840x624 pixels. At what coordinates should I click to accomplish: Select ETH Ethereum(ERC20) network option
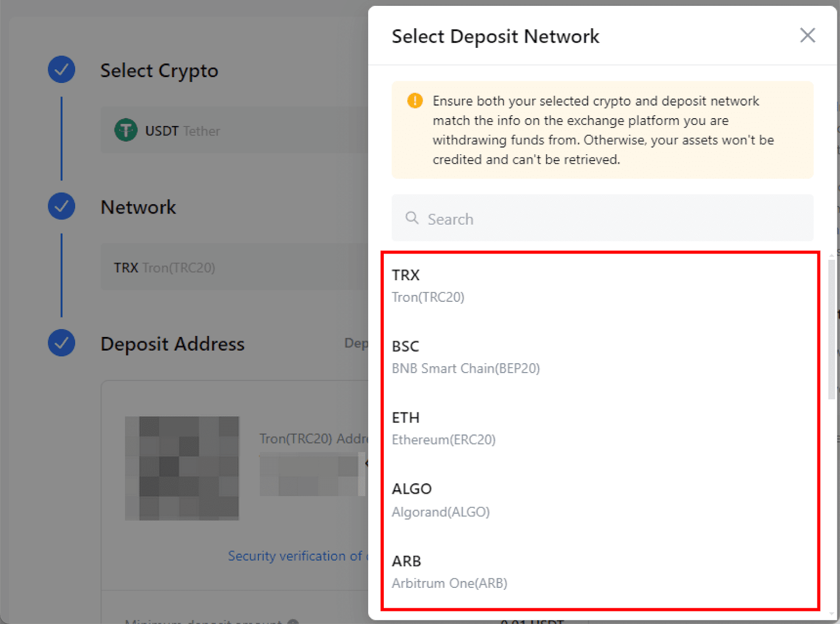click(598, 428)
